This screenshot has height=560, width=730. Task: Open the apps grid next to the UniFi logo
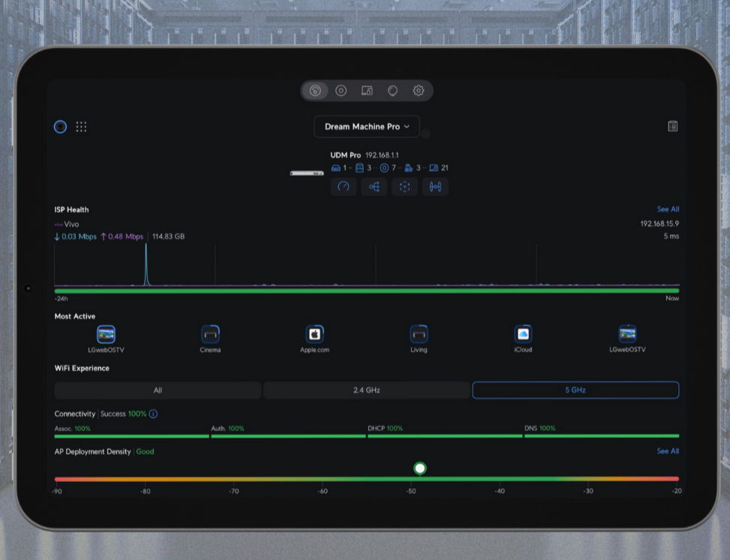pos(81,127)
